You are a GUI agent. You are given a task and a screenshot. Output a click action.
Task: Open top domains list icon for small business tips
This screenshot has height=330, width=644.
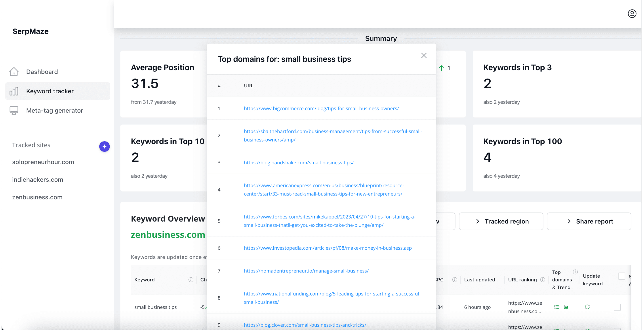(556, 307)
